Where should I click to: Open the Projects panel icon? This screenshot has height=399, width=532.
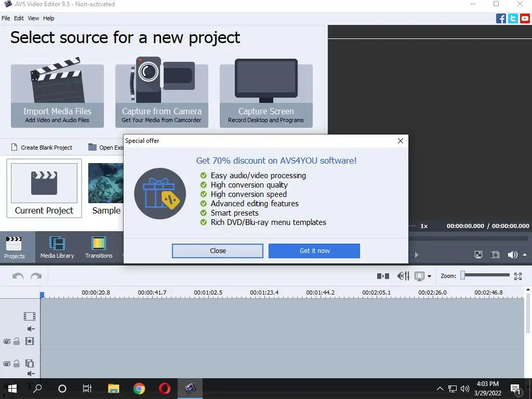14,247
